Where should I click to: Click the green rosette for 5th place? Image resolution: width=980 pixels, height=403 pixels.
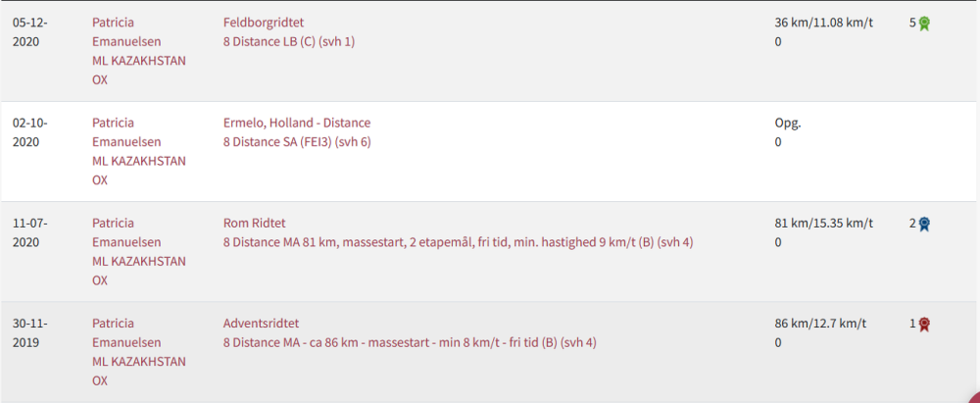coord(924,24)
